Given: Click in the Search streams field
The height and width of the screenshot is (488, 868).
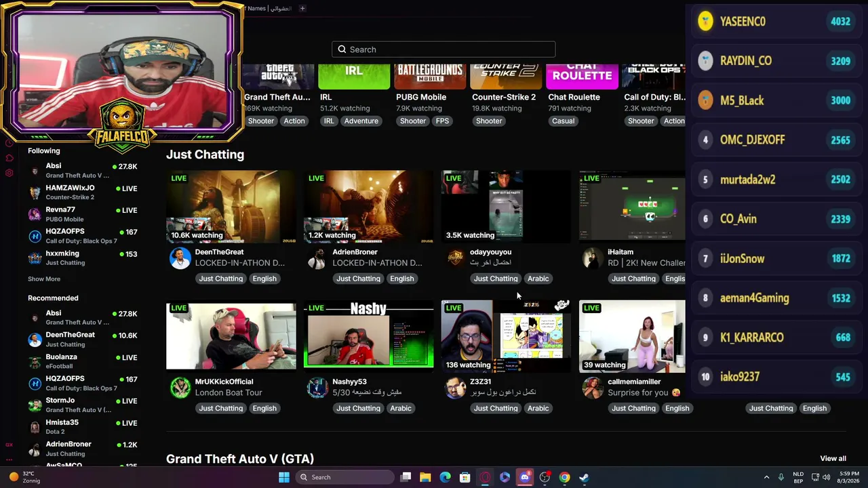Looking at the screenshot, I should pos(443,49).
